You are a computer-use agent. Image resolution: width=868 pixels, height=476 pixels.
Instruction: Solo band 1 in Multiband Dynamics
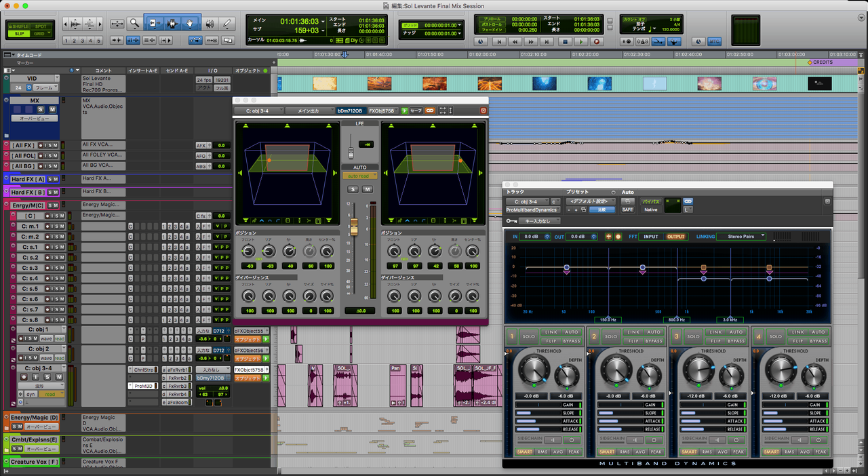point(529,336)
